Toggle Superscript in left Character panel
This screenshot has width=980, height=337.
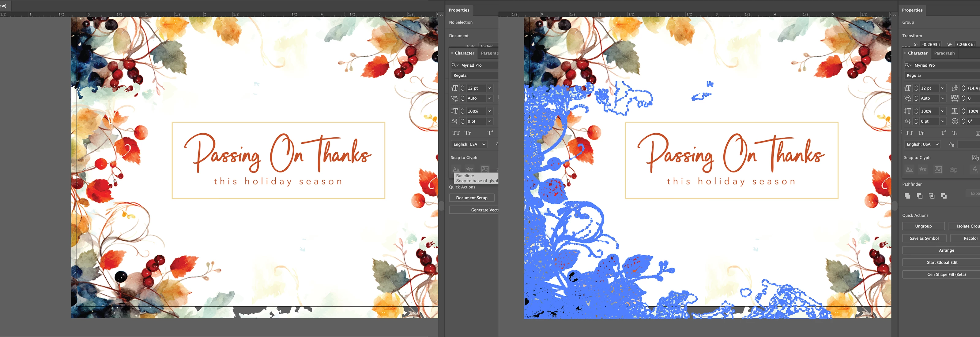pyautogui.click(x=490, y=133)
